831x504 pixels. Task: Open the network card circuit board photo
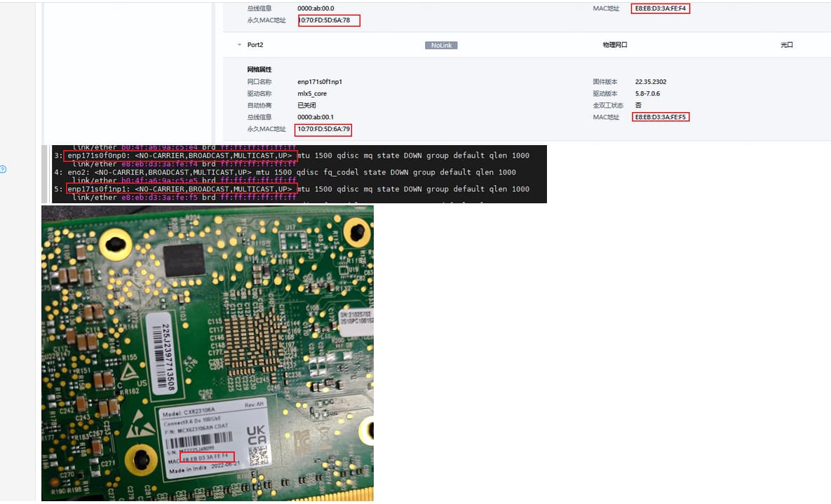tap(207, 353)
